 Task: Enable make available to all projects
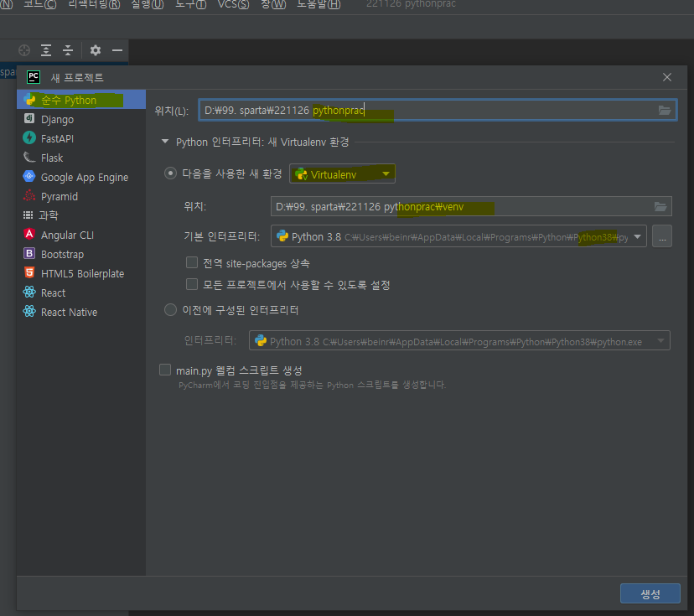tap(192, 284)
